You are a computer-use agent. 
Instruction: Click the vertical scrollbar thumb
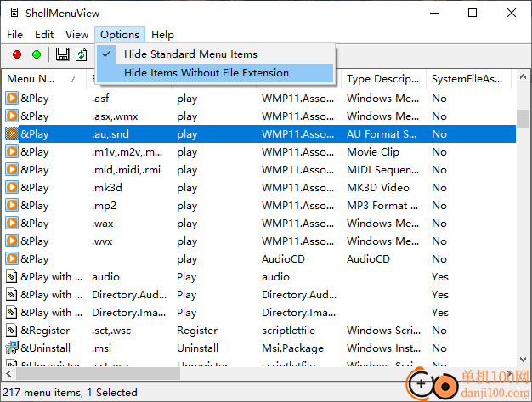(523, 119)
